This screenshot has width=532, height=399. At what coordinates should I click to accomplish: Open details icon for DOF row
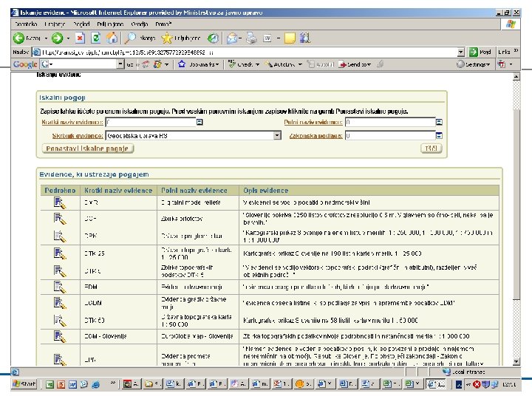tap(60, 219)
